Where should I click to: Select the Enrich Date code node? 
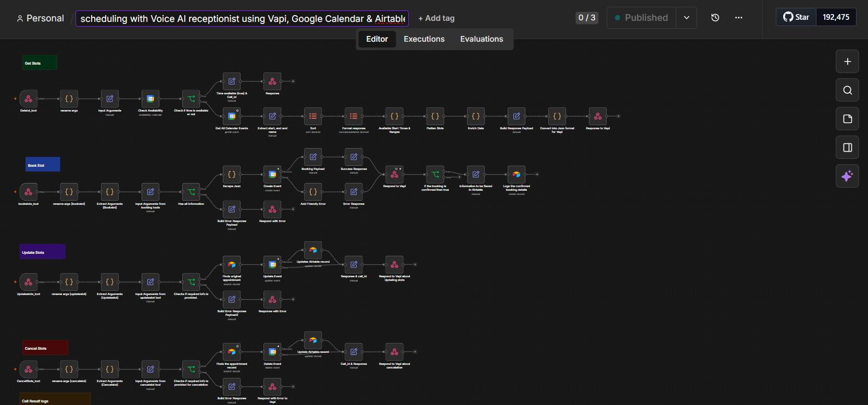click(475, 116)
